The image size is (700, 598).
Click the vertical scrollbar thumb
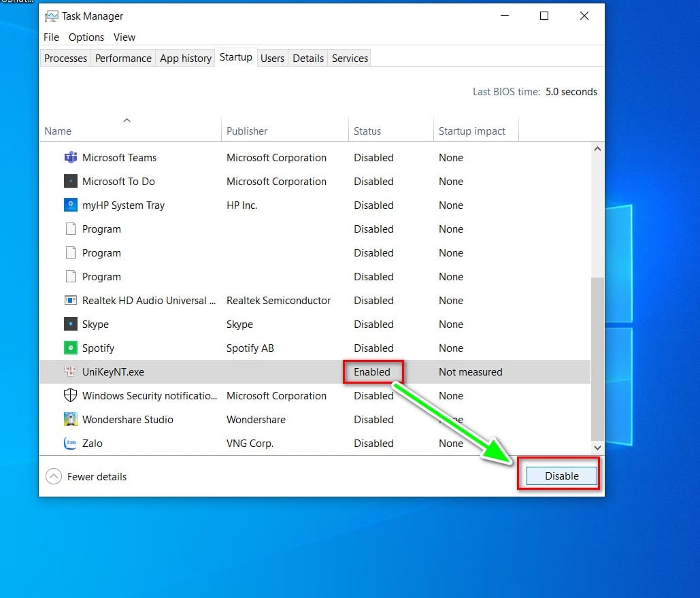pos(597,358)
